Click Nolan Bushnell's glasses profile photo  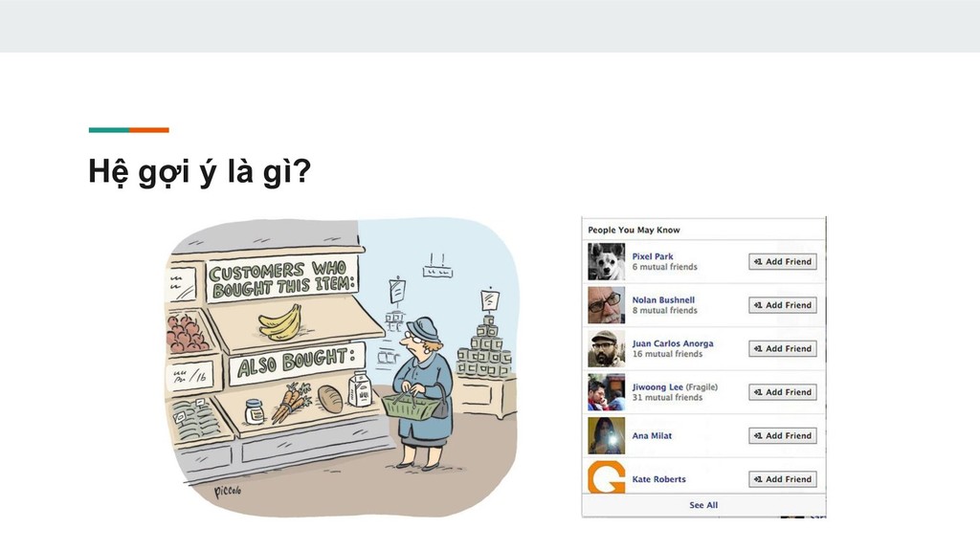coord(606,305)
